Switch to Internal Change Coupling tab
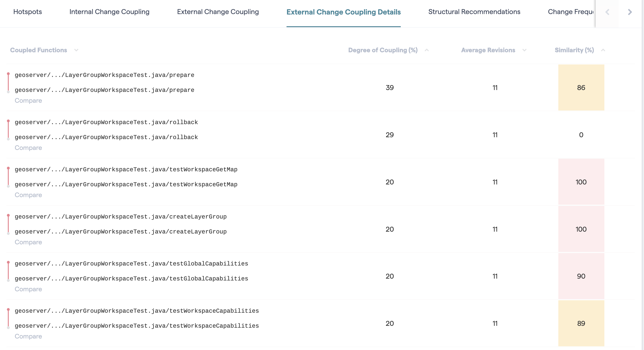644x350 pixels. click(x=109, y=12)
